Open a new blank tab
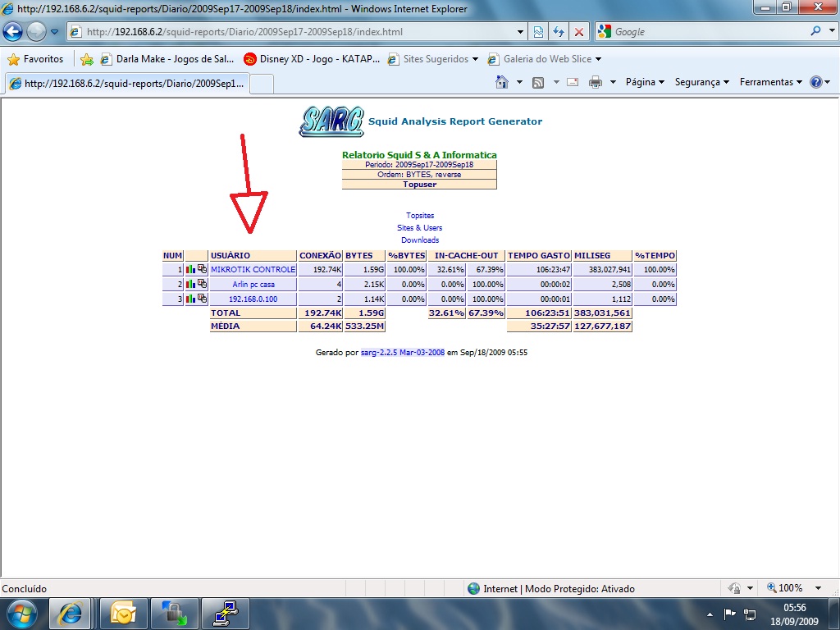The image size is (840, 630). pyautogui.click(x=262, y=84)
